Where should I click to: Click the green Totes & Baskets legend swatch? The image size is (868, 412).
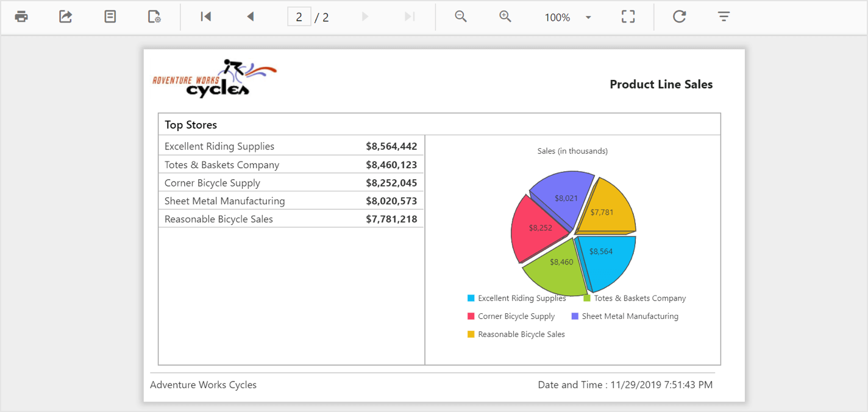coord(587,298)
